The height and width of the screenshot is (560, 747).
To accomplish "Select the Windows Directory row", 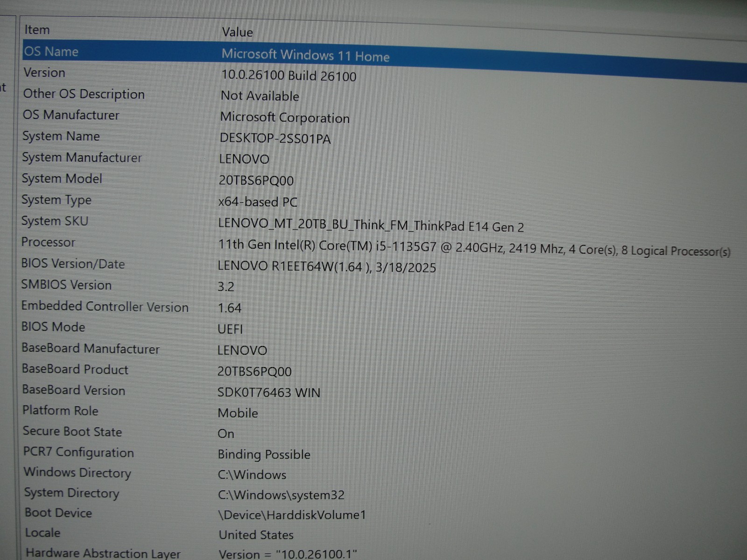I will (78, 473).
